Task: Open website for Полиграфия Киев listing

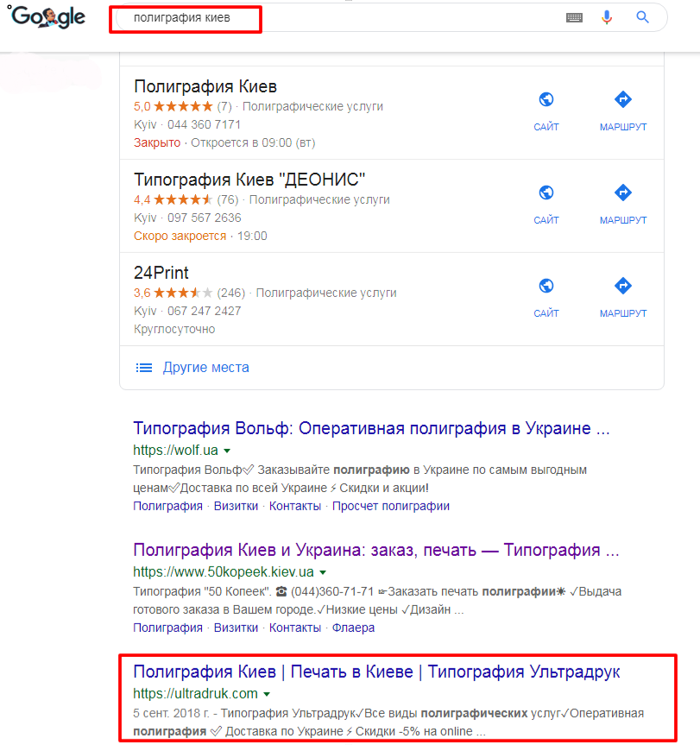Action: click(546, 111)
